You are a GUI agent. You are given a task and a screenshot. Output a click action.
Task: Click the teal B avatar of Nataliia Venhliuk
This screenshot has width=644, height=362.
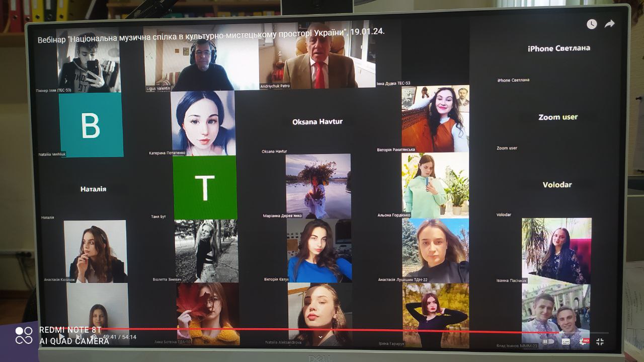click(91, 125)
